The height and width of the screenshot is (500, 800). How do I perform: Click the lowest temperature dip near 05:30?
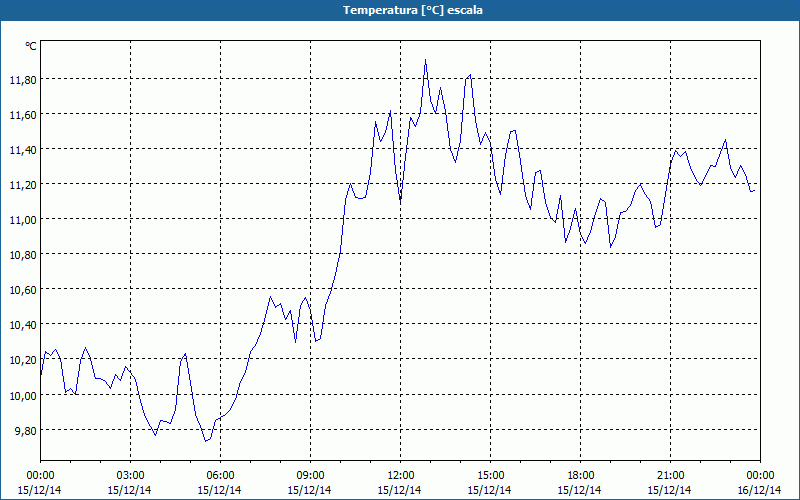point(206,441)
